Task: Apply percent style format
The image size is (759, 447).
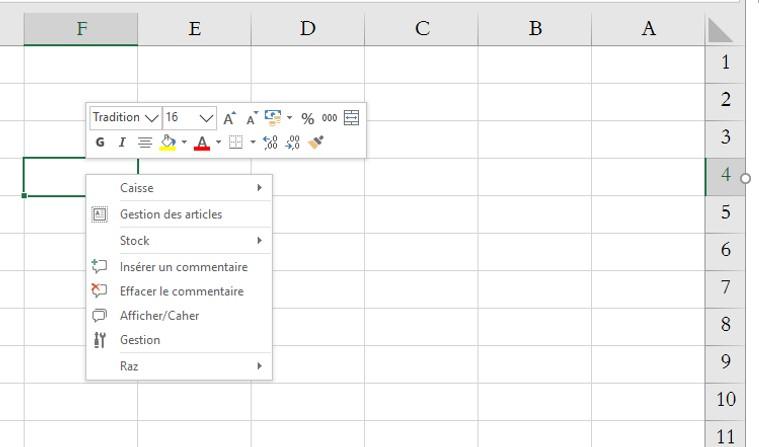Action: point(307,118)
